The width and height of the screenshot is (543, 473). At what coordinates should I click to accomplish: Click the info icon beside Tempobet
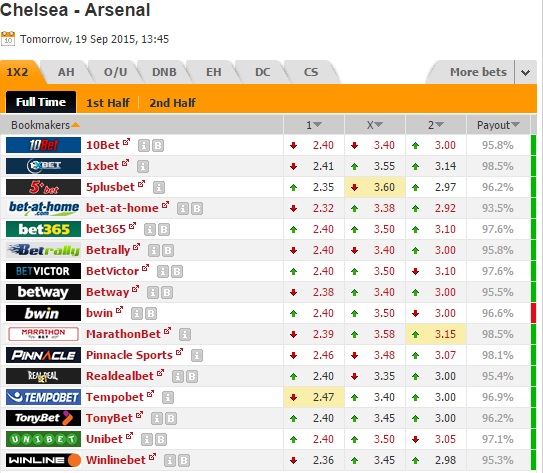coord(168,398)
